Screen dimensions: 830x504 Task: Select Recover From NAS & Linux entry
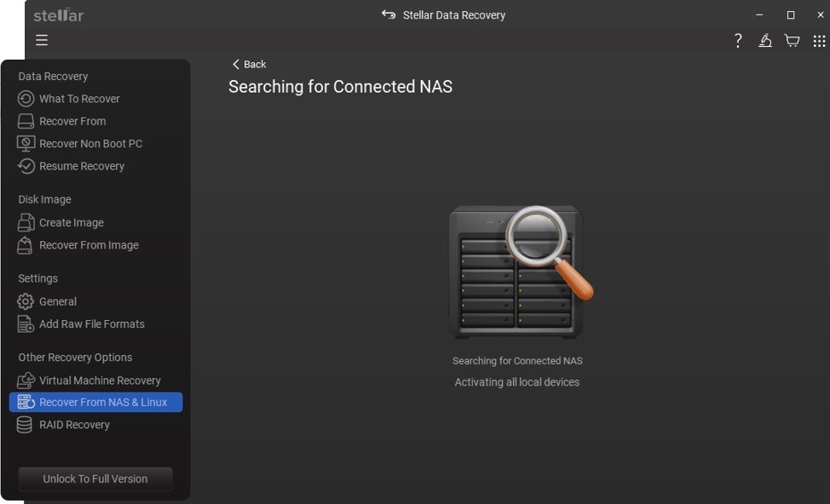click(95, 403)
